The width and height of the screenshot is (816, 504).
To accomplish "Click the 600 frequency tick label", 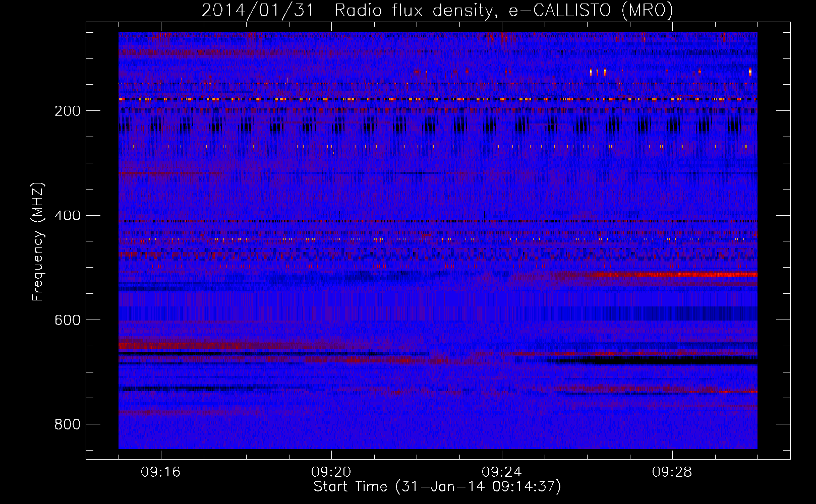I will click(68, 320).
